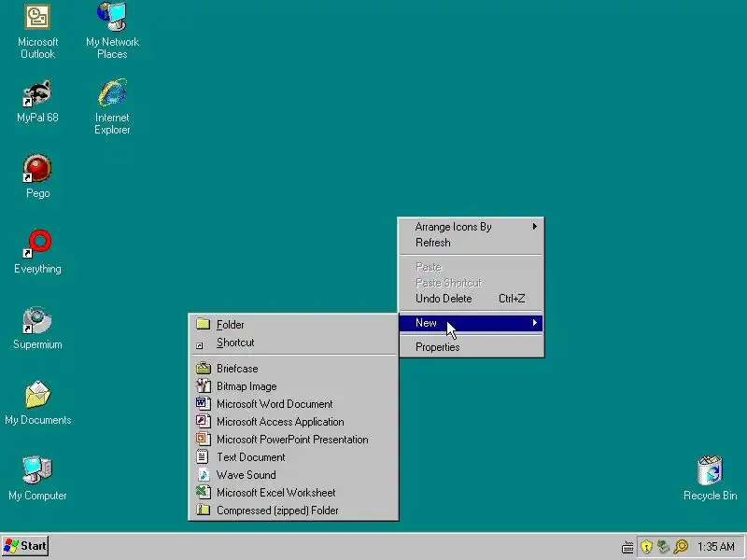Click the Excel worksheet icon in submenu
Viewport: 747px width, 560px height.
pos(204,492)
